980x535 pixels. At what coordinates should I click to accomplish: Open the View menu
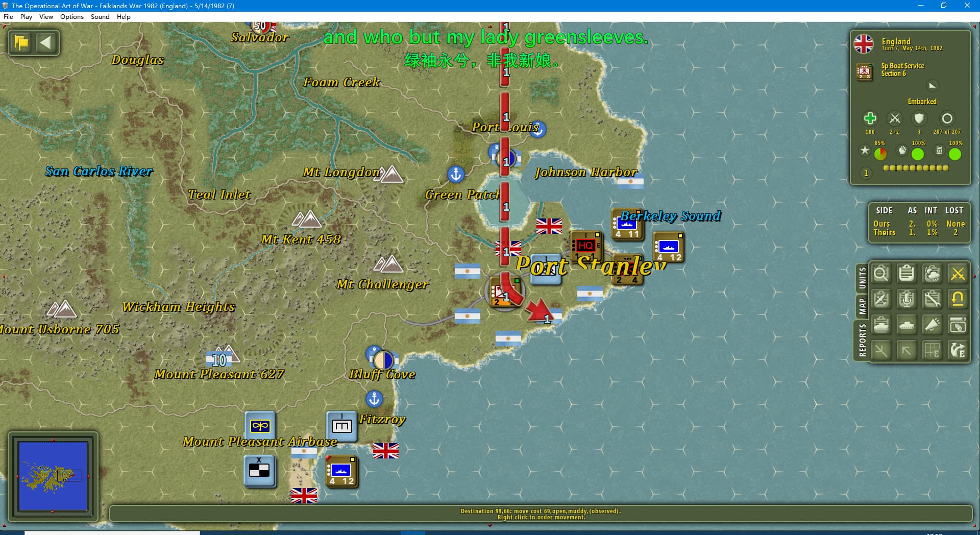click(x=46, y=16)
